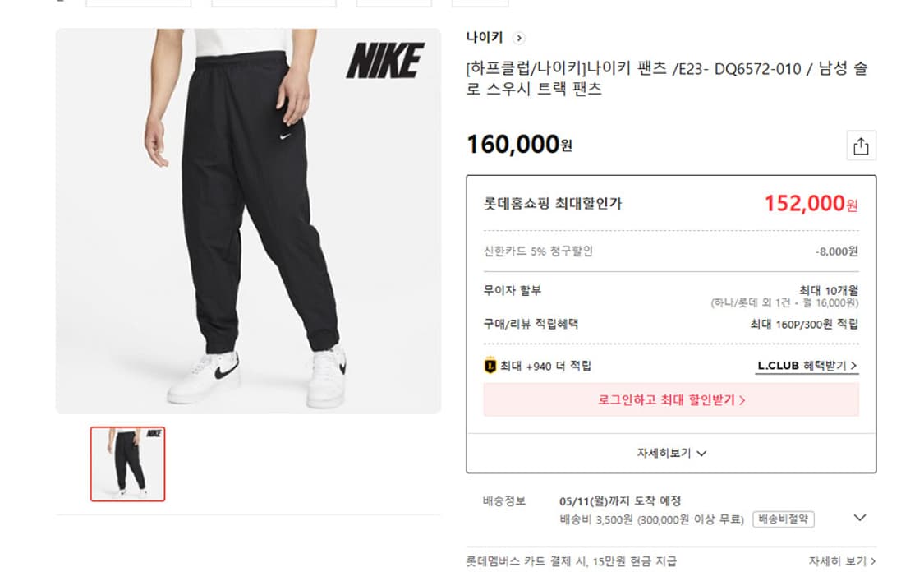Screen dimensions: 924x572
Task: Click the share icon beside the price
Action: click(x=861, y=146)
